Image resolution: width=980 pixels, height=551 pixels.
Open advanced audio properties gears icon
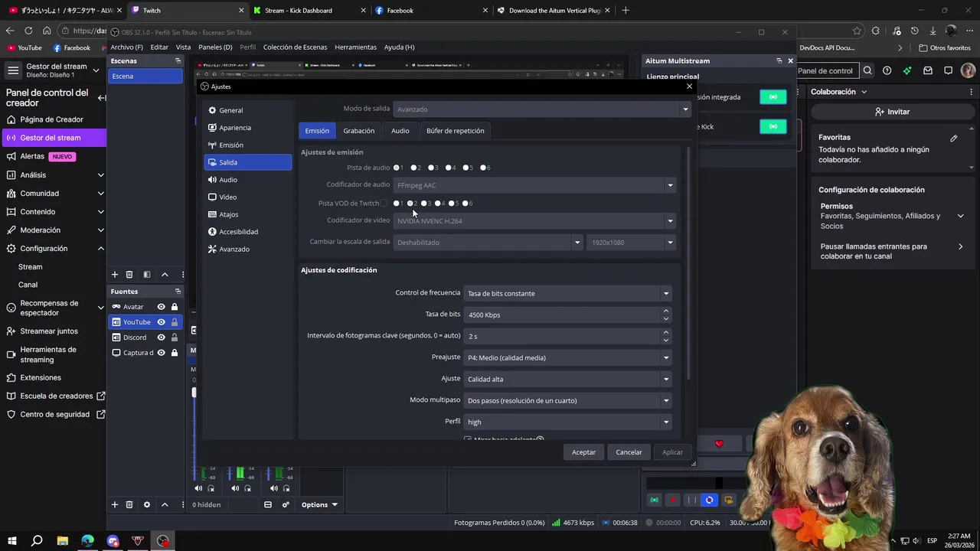(286, 504)
